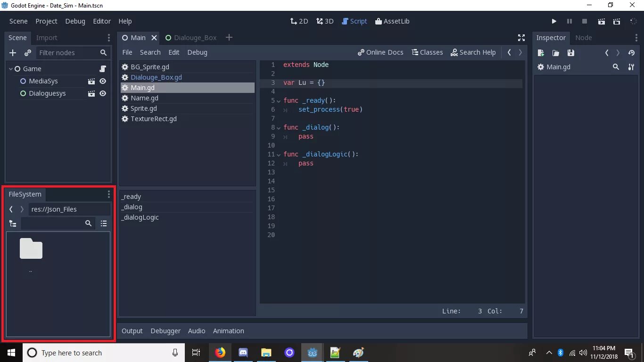
Task: Switch FileSystem to list view
Action: (x=104, y=223)
